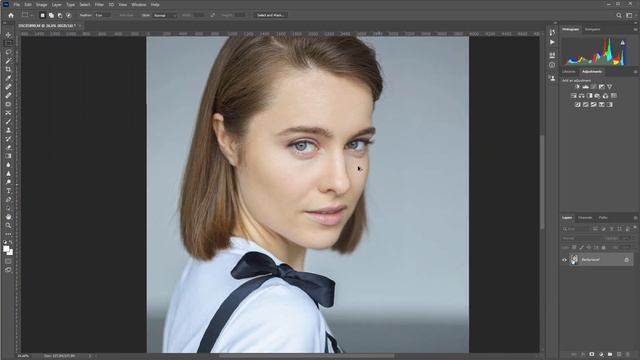The height and width of the screenshot is (360, 640).
Task: Select the Gradient tool
Action: (x=8, y=156)
